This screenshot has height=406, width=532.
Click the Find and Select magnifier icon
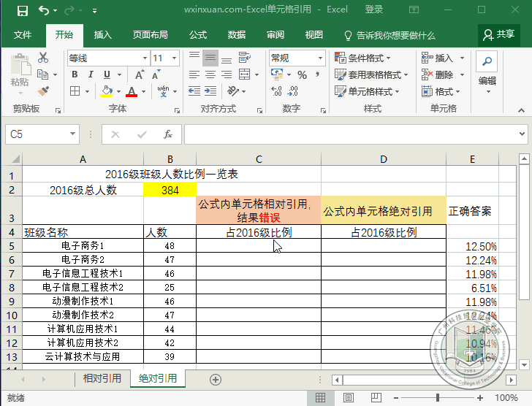pyautogui.click(x=486, y=60)
